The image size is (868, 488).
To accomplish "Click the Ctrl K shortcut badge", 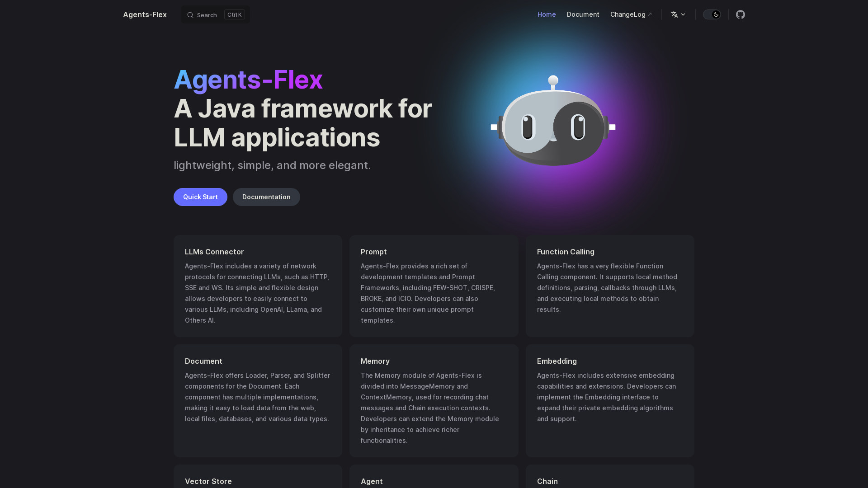I will pos(235,14).
